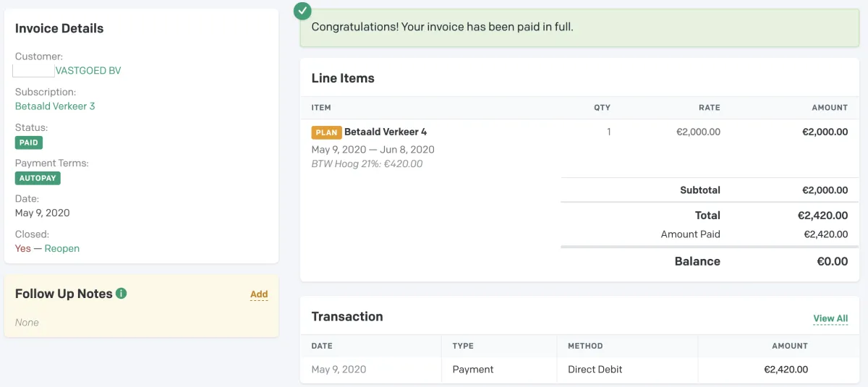Click the green success checkmark icon

[303, 11]
